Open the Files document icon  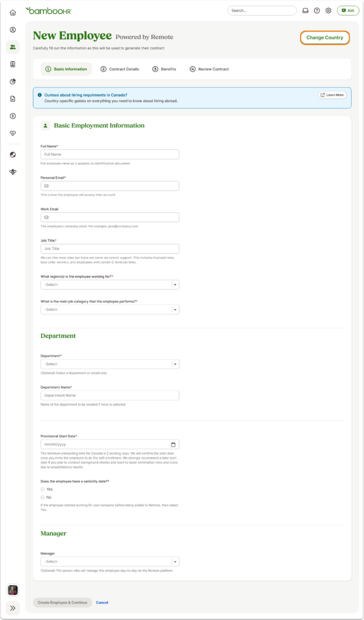tap(13, 99)
